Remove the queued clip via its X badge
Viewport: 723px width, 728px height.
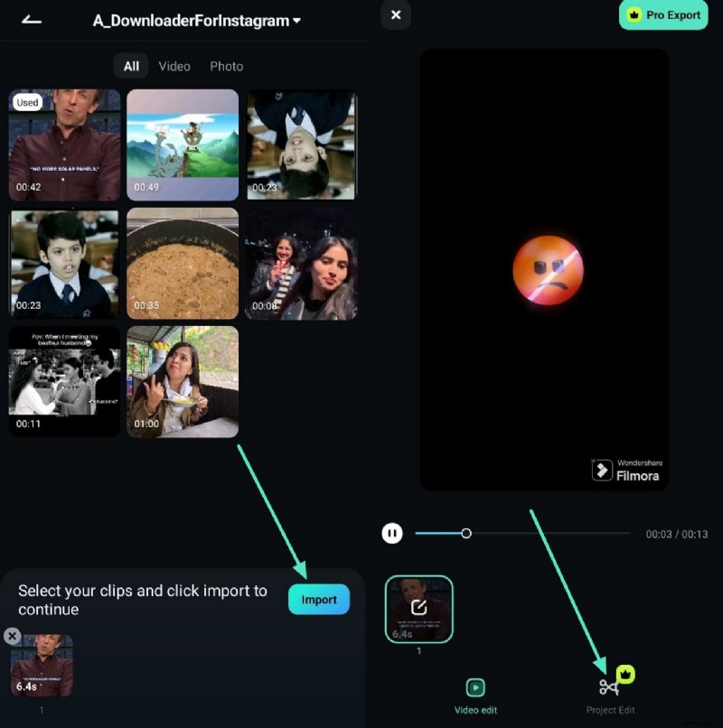point(12,636)
